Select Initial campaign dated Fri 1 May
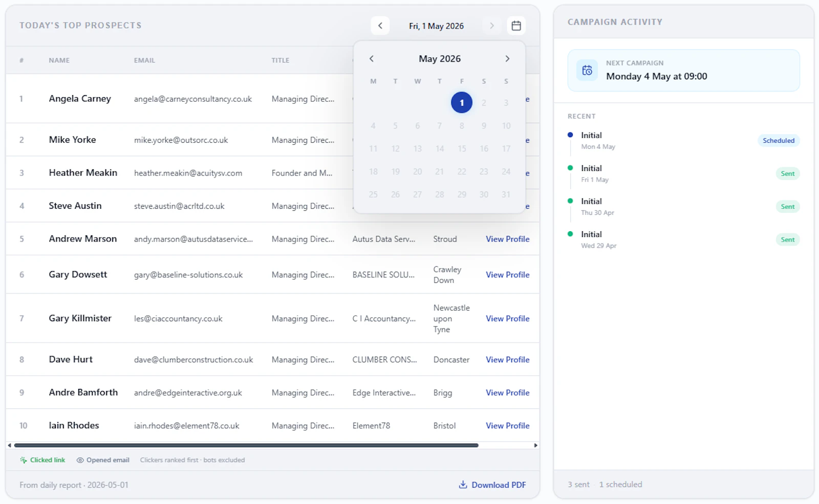Image resolution: width=819 pixels, height=504 pixels. (x=684, y=173)
